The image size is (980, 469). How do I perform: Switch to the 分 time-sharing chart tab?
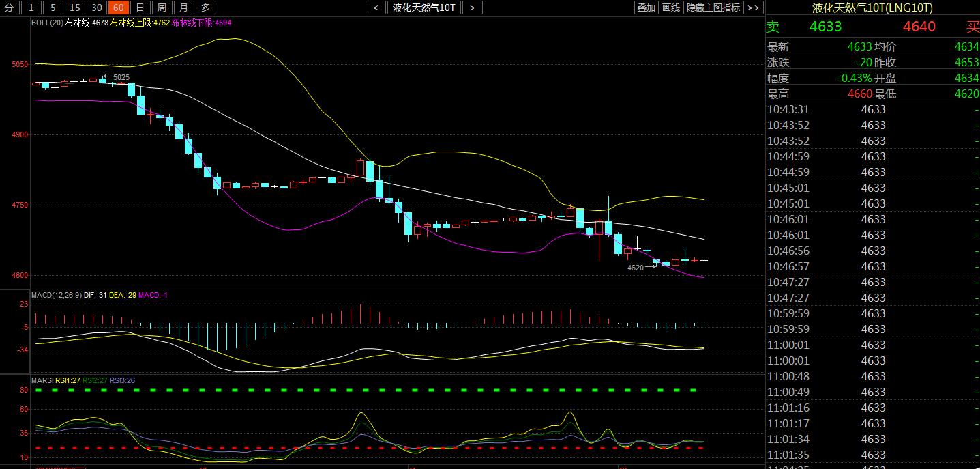click(x=9, y=8)
